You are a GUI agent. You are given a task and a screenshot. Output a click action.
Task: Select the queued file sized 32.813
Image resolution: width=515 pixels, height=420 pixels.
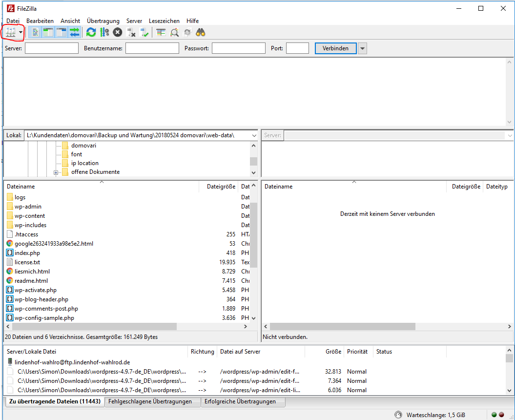[255, 371]
